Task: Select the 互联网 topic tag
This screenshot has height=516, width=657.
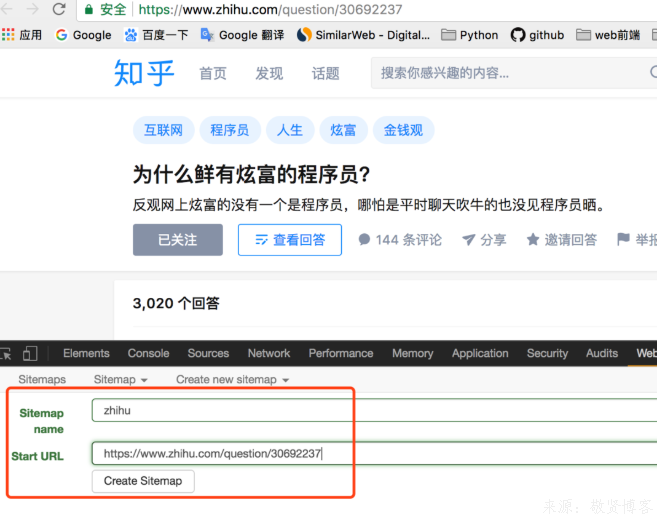Action: coord(163,130)
